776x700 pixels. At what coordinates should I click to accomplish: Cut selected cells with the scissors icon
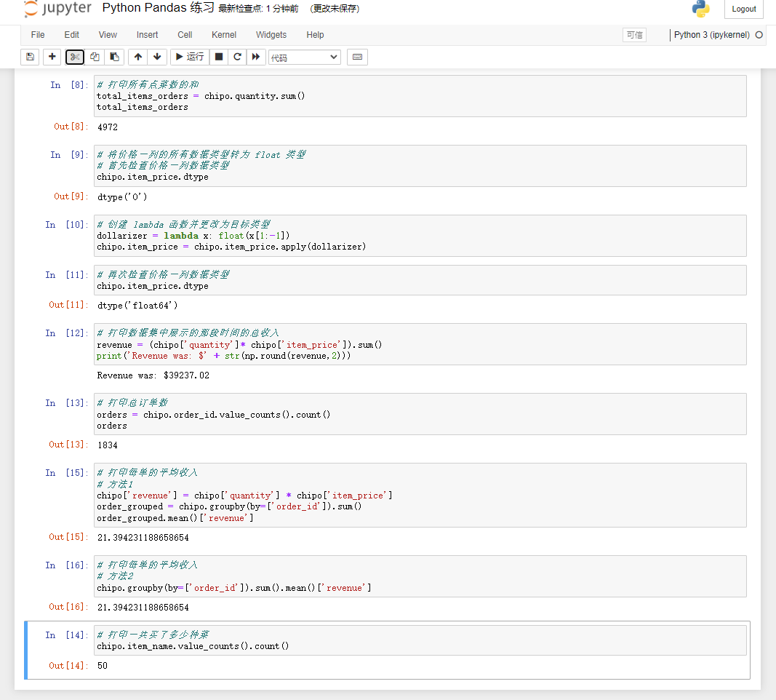point(75,57)
